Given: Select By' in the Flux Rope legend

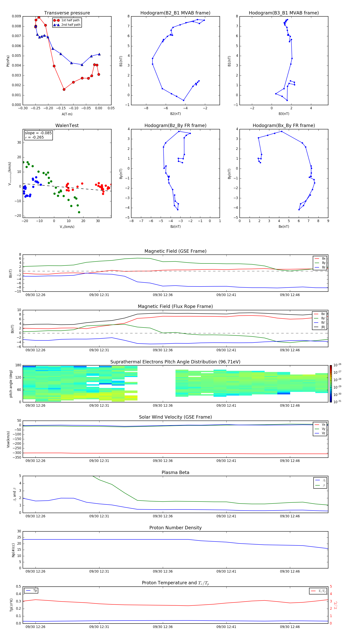Looking at the screenshot, I should click(x=320, y=318).
